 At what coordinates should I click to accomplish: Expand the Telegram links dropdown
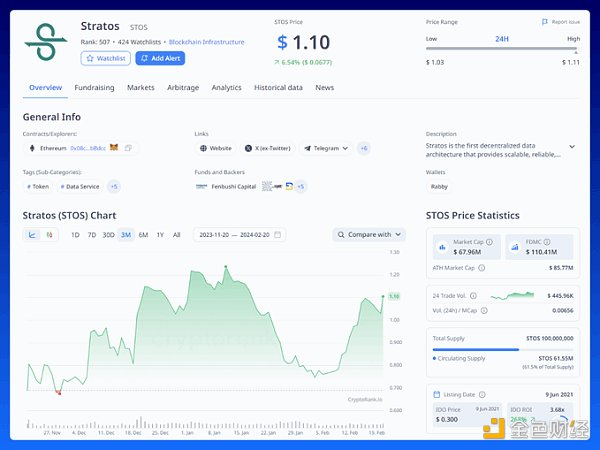[345, 148]
